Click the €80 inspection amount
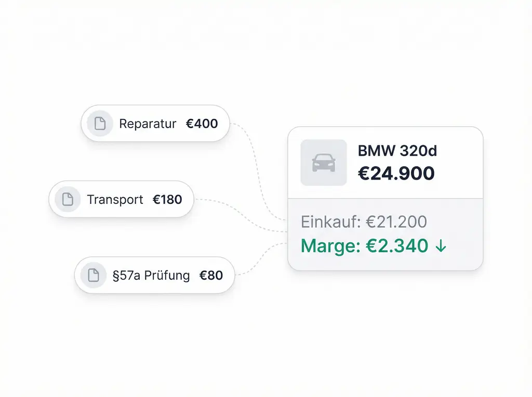The height and width of the screenshot is (397, 532). 211,275
